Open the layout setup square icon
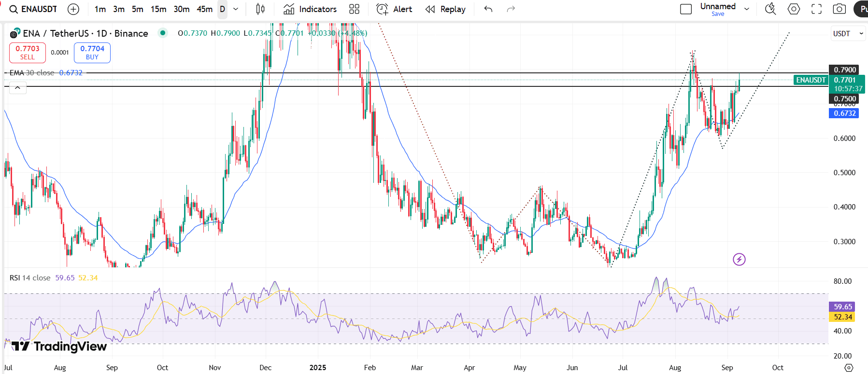This screenshot has height=374, width=868. pyautogui.click(x=685, y=9)
